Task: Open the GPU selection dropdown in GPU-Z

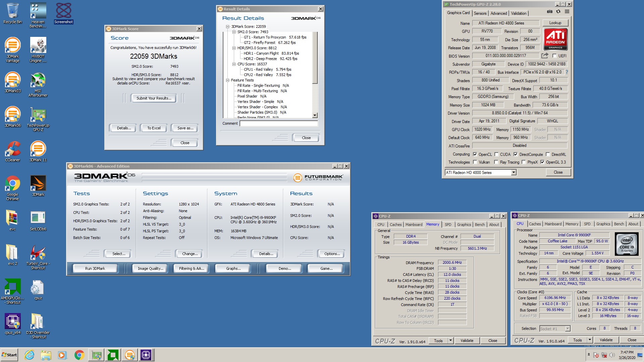Action: (514, 172)
